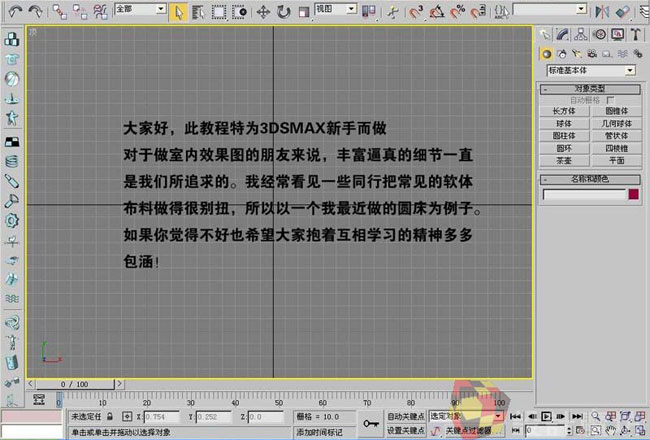Click the 球体 sphere button
Image resolution: width=650 pixels, height=440 pixels.
[x=564, y=124]
